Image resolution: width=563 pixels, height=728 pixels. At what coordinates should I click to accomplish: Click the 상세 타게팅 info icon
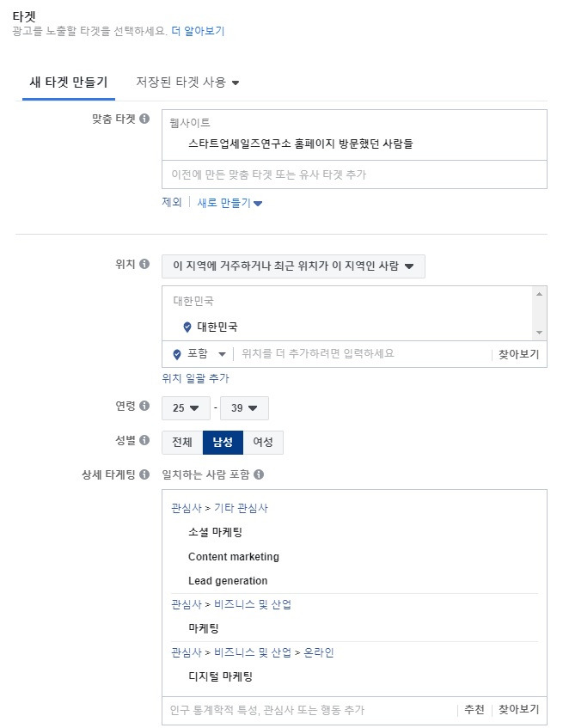pos(143,475)
